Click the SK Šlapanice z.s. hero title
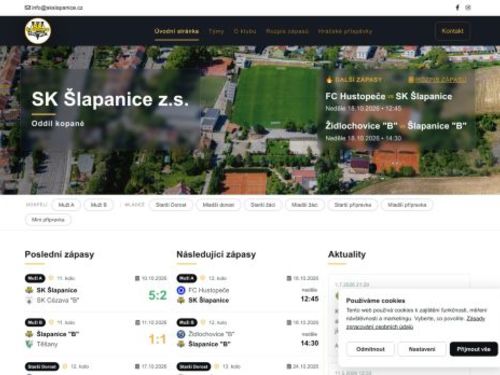Screen dimensions: 500x375 [x=110, y=99]
